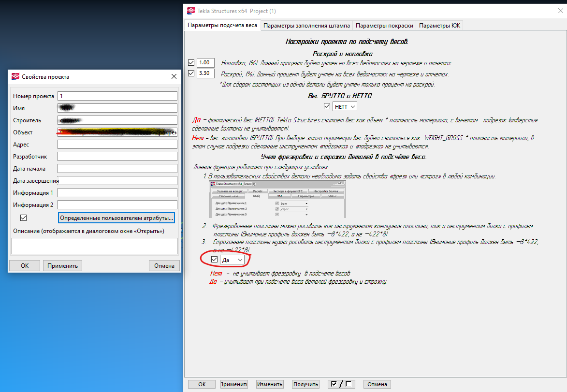Image resolution: width=567 pixels, height=392 pixels.
Task: Click the Свойства проекта title icon
Action: (15, 76)
